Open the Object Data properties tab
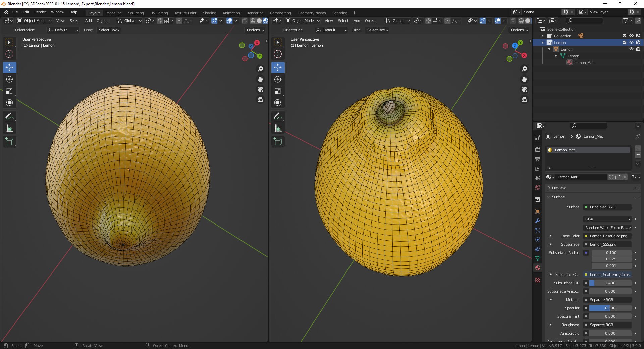This screenshot has width=644, height=349. [538, 258]
